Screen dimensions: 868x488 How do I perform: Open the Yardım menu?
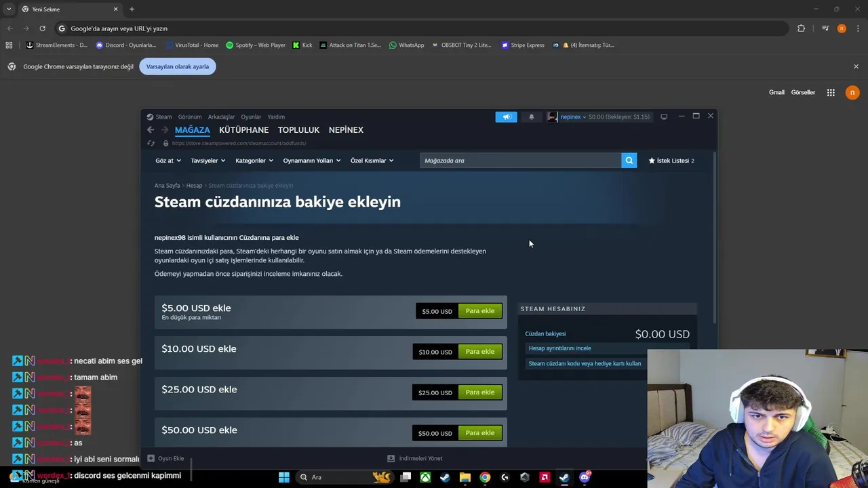(x=276, y=117)
